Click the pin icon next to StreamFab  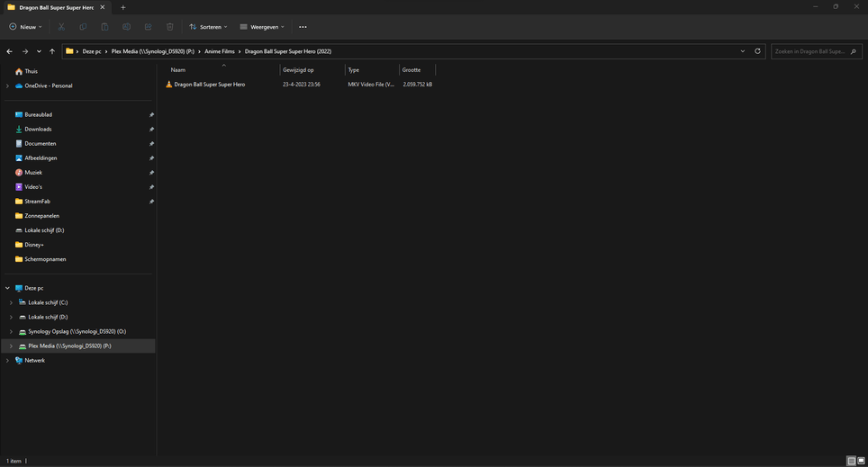coord(151,202)
